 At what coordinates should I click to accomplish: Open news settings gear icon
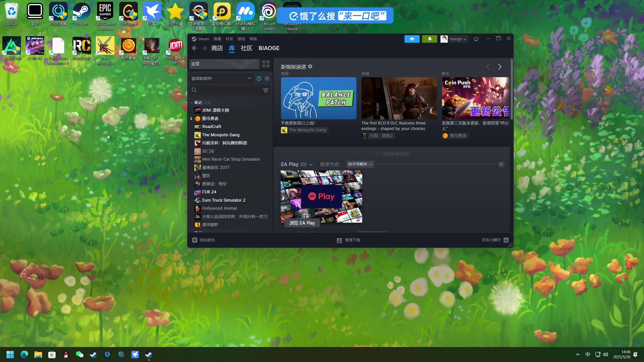310,66
